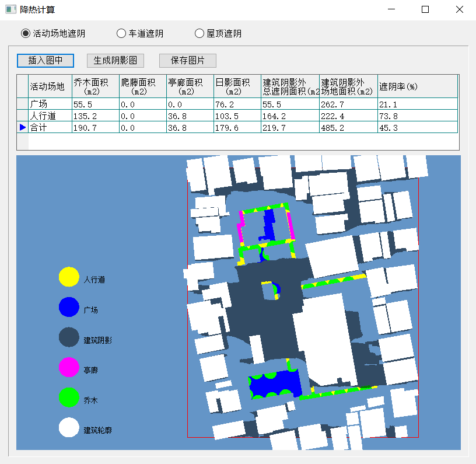
Task: Click the 遮阴率(%) column header
Action: (416, 86)
